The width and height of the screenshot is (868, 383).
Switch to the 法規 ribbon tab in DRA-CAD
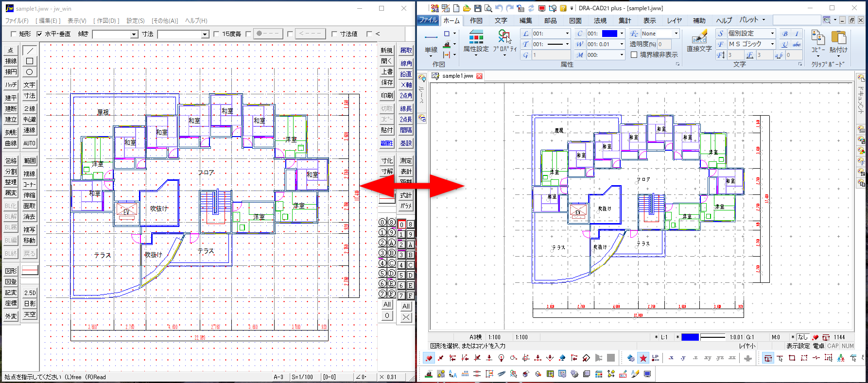(600, 20)
